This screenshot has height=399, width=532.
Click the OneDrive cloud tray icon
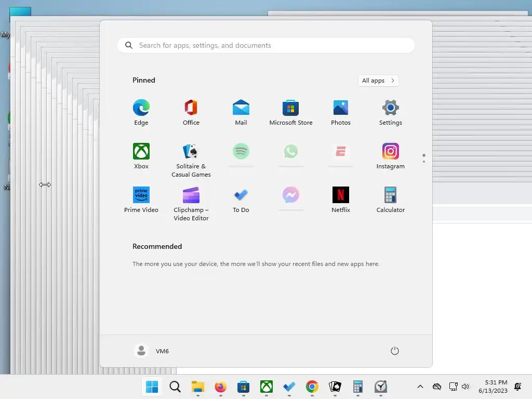(x=437, y=387)
